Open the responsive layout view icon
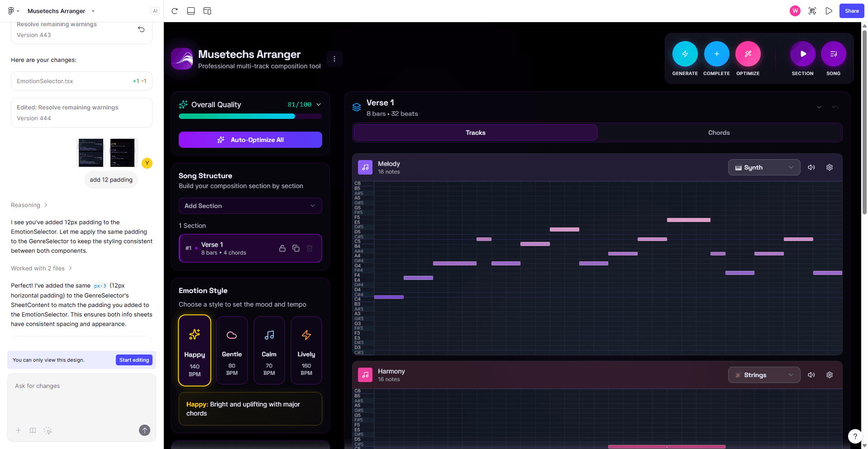The height and width of the screenshot is (449, 868). pos(207,11)
